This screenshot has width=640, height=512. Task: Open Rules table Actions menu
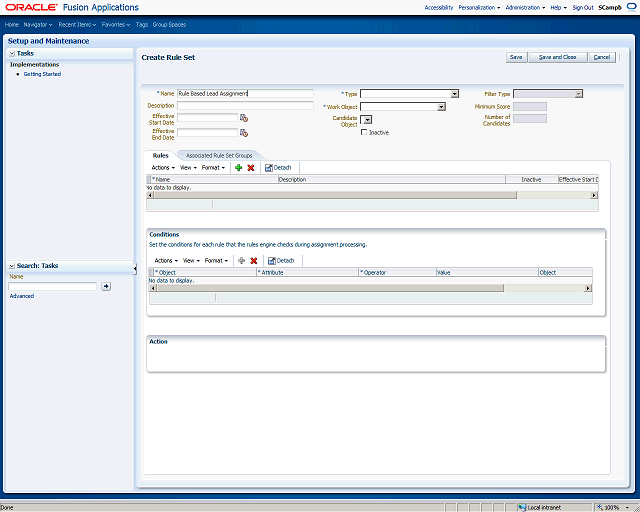tap(163, 167)
